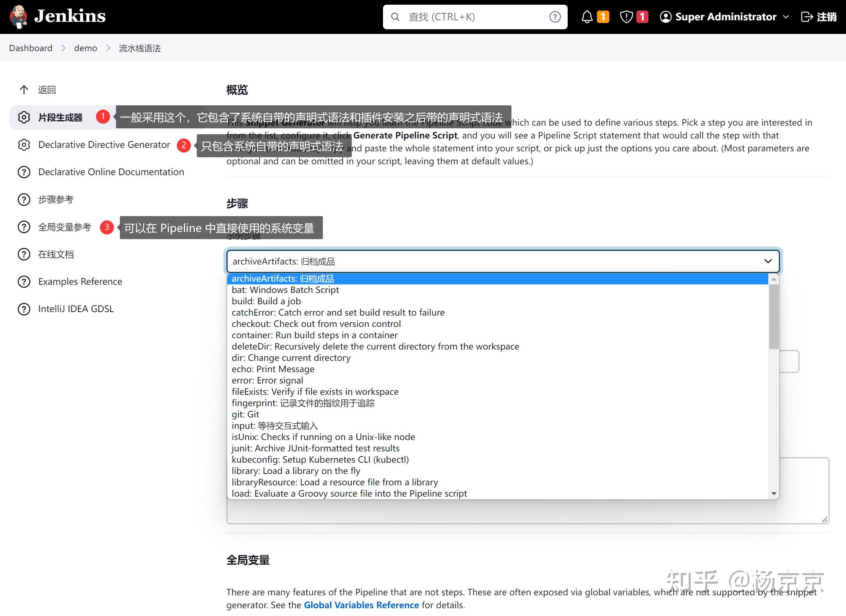
Task: Pick 'checkout: Check out from version control'
Action: [316, 324]
